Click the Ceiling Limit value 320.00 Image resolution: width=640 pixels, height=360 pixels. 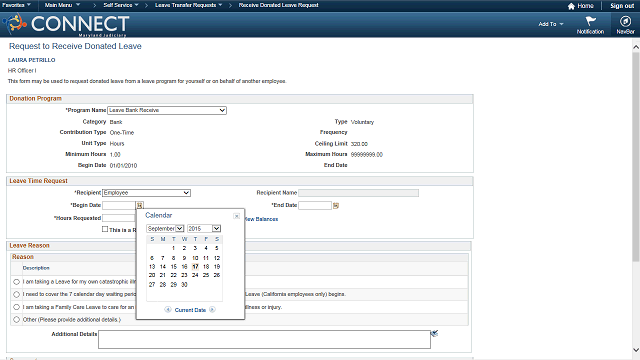pyautogui.click(x=359, y=144)
